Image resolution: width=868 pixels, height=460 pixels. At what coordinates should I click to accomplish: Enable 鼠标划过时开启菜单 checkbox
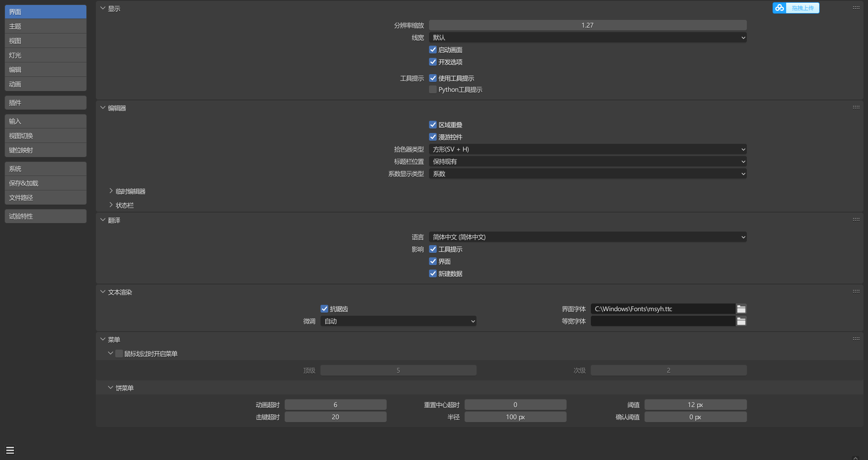[119, 354]
